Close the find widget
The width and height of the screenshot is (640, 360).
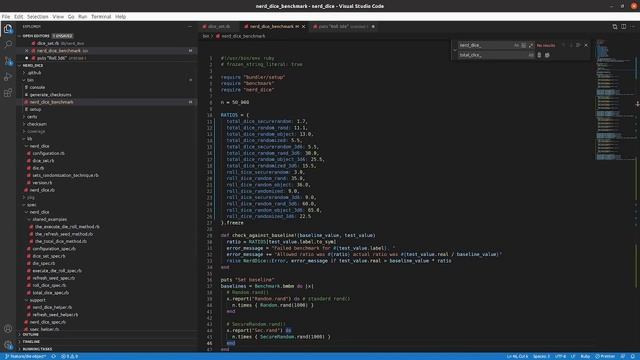586,45
